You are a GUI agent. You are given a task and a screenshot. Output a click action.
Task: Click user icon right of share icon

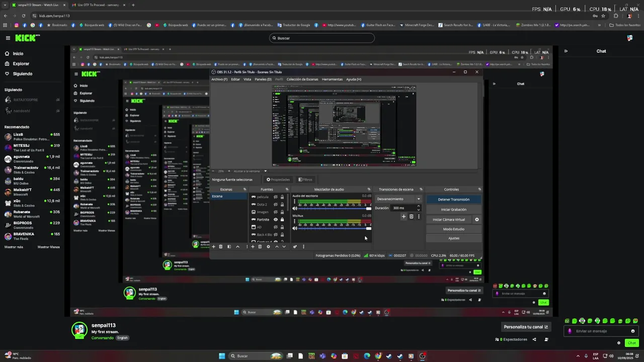546,339
